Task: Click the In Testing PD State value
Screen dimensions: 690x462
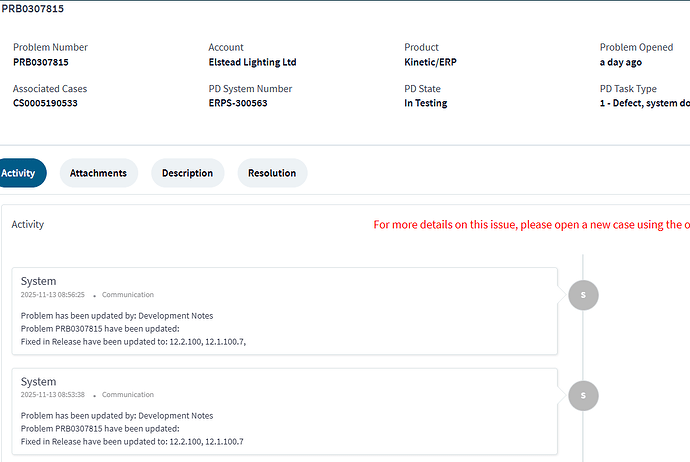Action: click(x=426, y=103)
